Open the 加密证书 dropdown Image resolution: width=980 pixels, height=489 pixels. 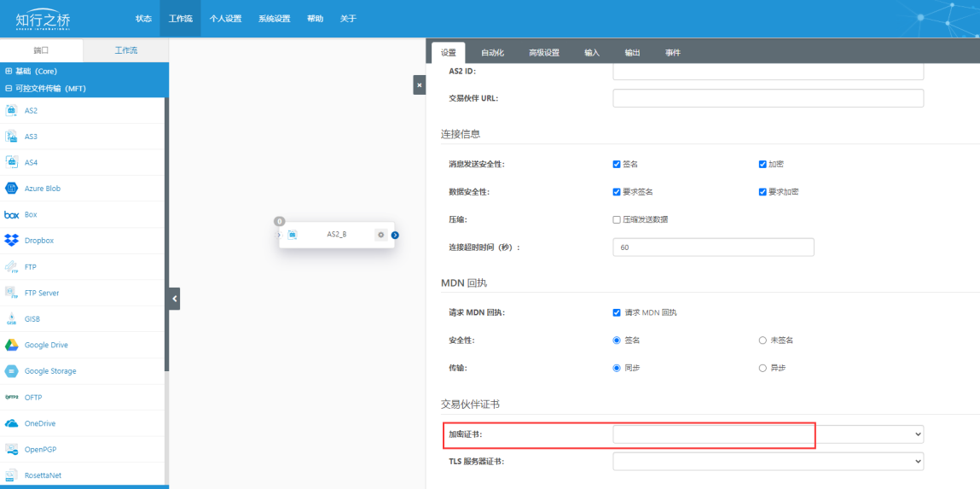click(768, 434)
